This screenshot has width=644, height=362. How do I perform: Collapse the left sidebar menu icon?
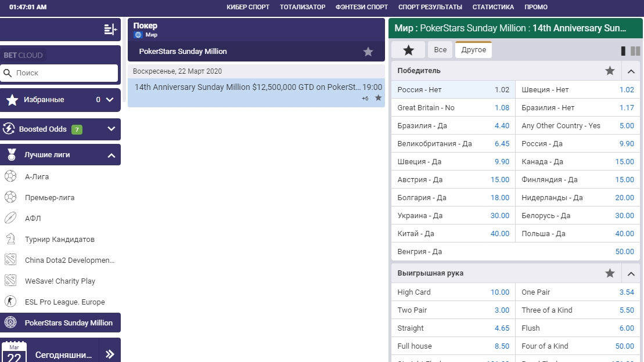click(110, 29)
